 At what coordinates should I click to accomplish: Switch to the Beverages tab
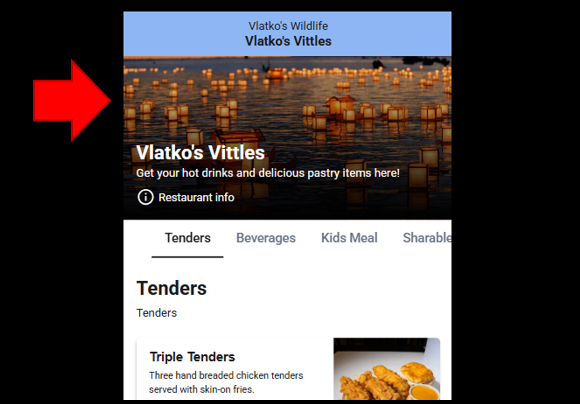pyautogui.click(x=266, y=238)
